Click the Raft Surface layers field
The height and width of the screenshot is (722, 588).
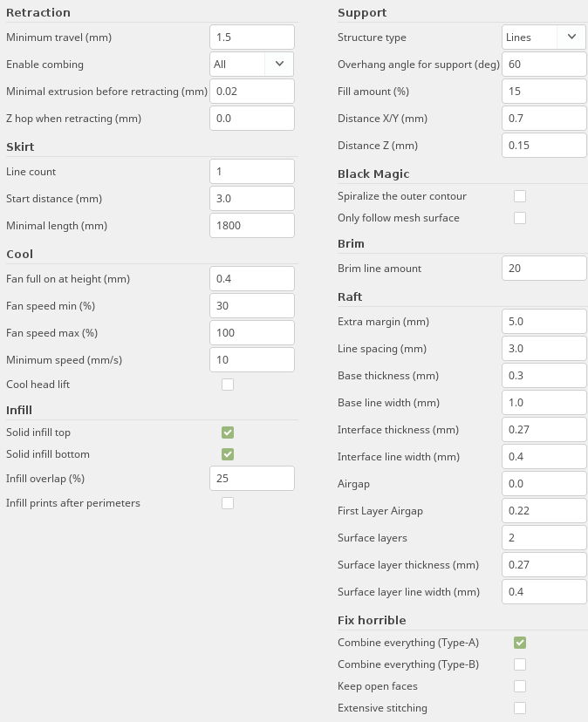coord(544,538)
